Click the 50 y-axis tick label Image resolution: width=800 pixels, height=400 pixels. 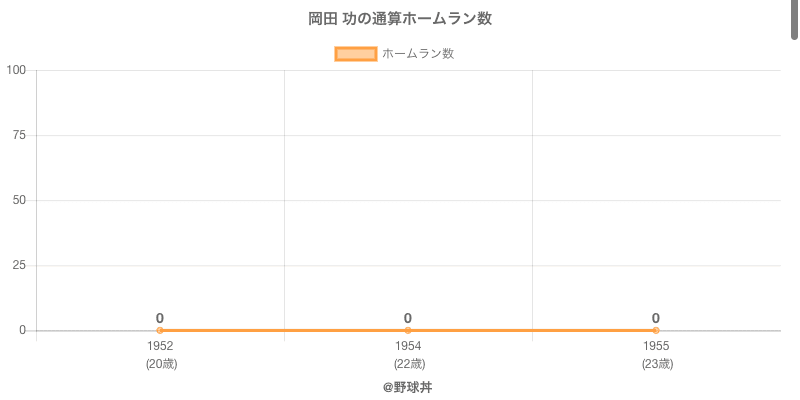click(19, 200)
